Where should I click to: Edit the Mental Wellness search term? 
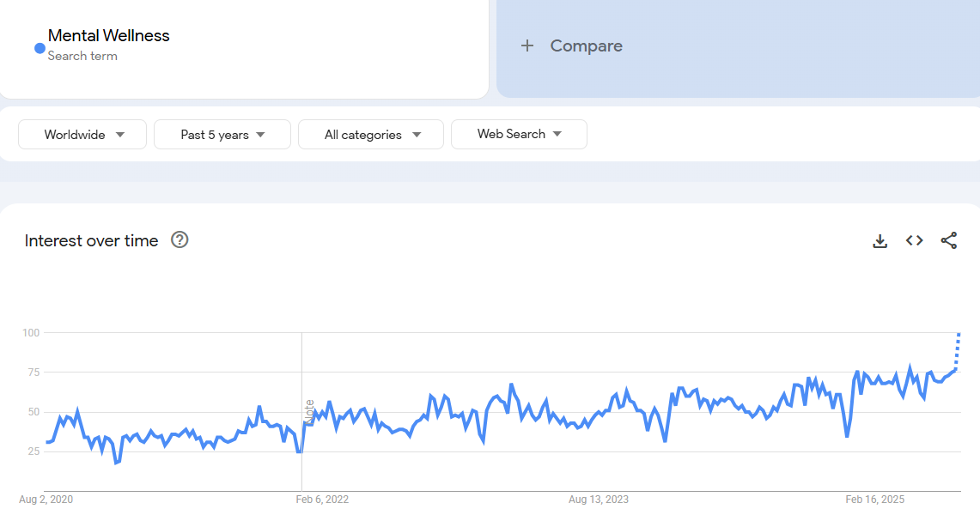click(x=108, y=36)
